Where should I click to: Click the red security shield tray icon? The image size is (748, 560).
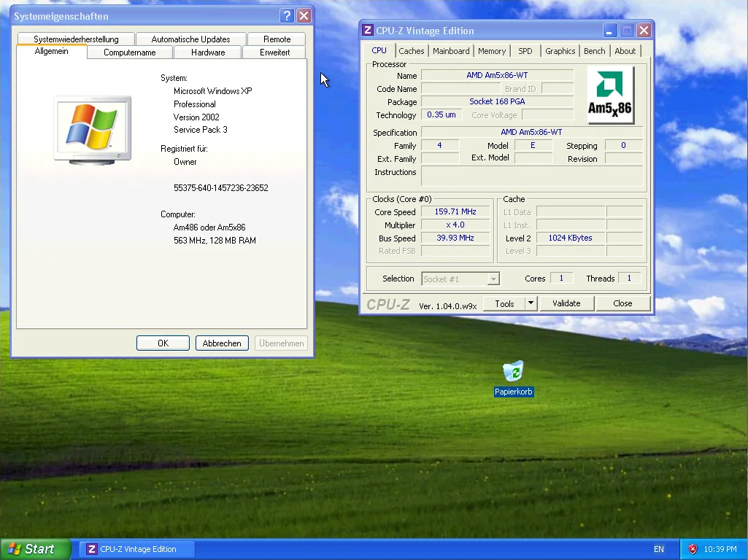691,548
